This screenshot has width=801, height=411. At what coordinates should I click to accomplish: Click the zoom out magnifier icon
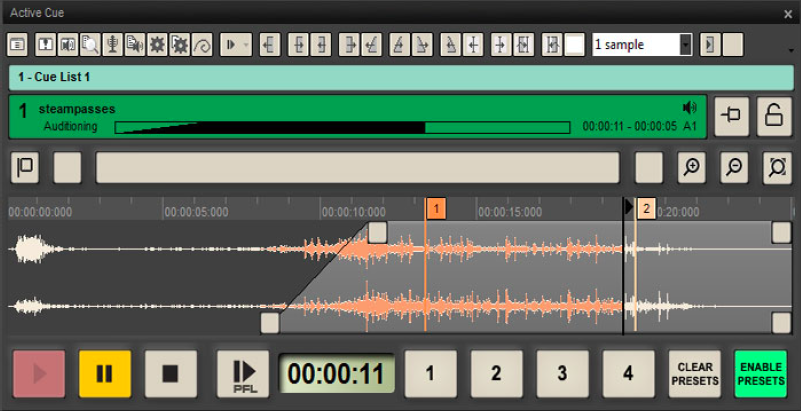735,168
